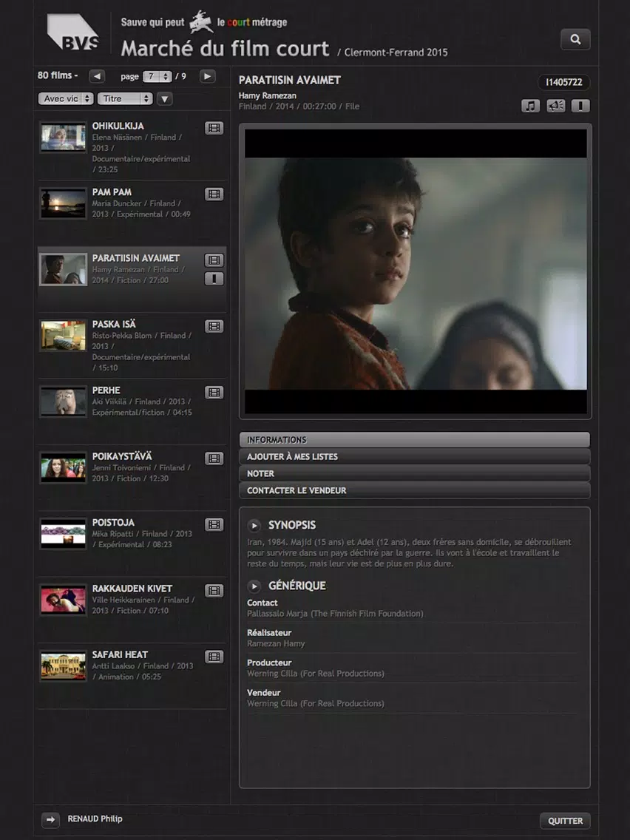The width and height of the screenshot is (630, 840).
Task: Open the NOTER tab
Action: click(x=415, y=473)
